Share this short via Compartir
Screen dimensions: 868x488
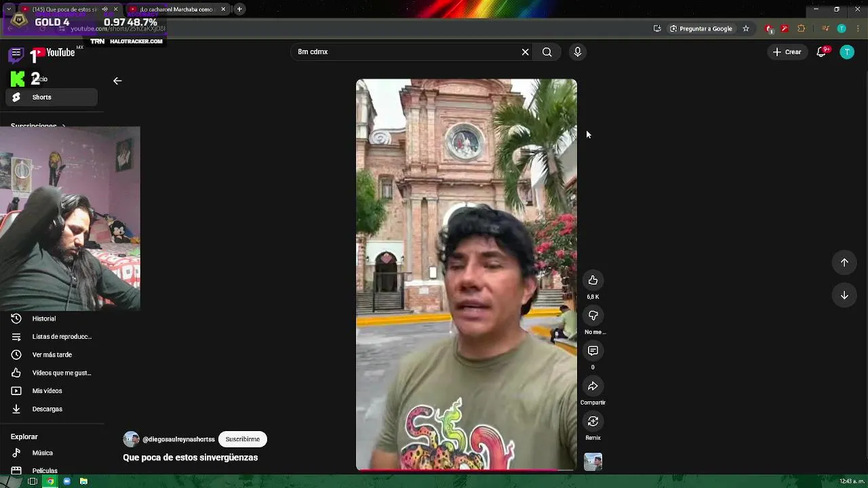(593, 386)
